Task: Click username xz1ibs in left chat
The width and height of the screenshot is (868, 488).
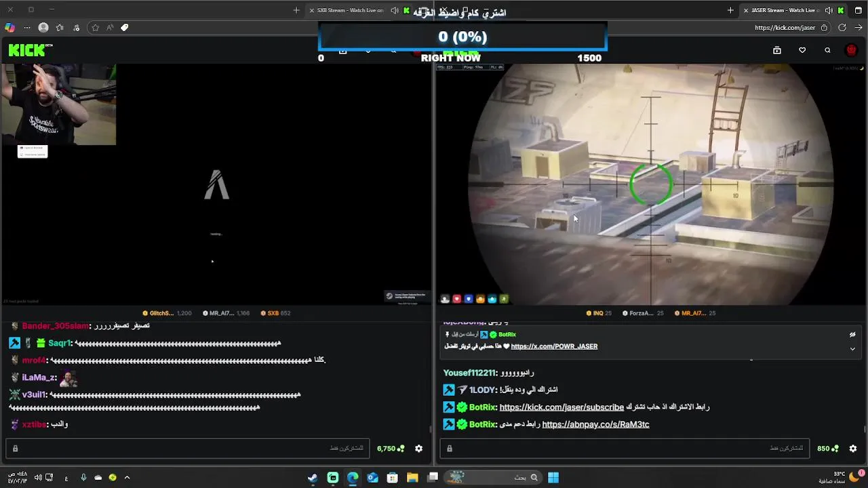Action: (35, 424)
